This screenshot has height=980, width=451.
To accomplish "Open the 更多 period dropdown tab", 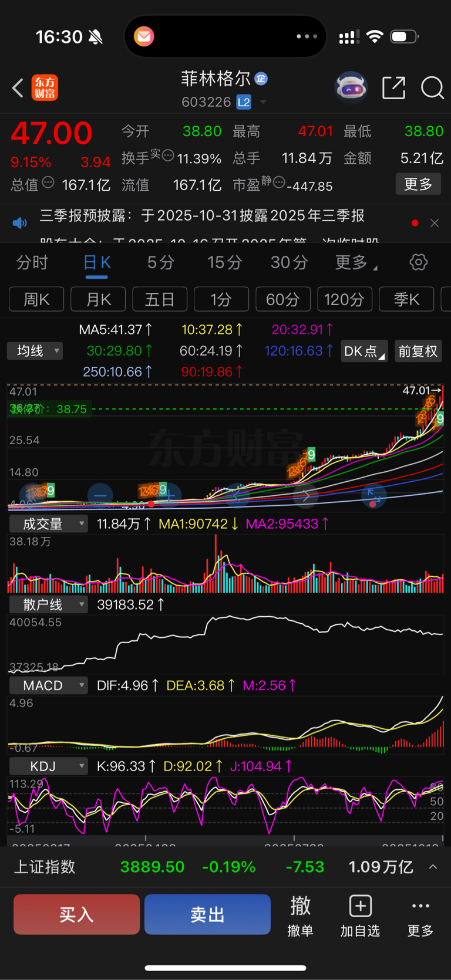I will coord(356,262).
